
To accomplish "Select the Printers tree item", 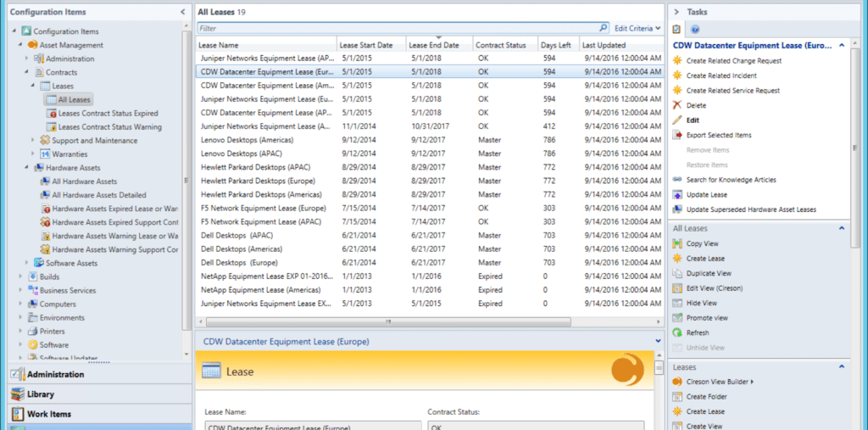I will pos(52,332).
